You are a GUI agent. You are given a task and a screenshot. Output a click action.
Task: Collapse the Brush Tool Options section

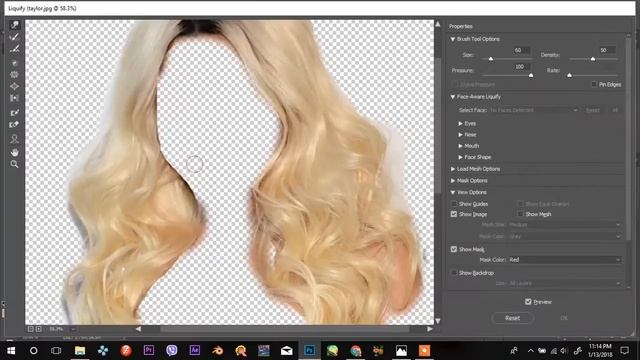point(453,39)
